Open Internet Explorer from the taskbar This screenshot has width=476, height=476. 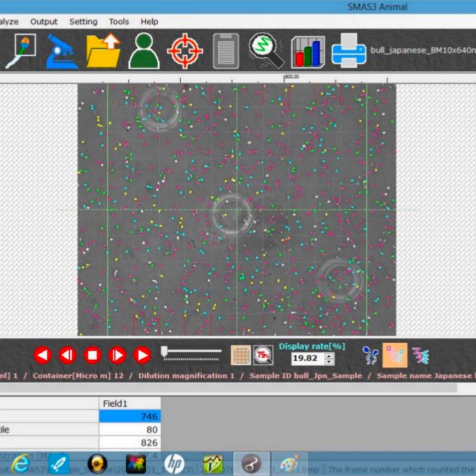click(x=20, y=463)
